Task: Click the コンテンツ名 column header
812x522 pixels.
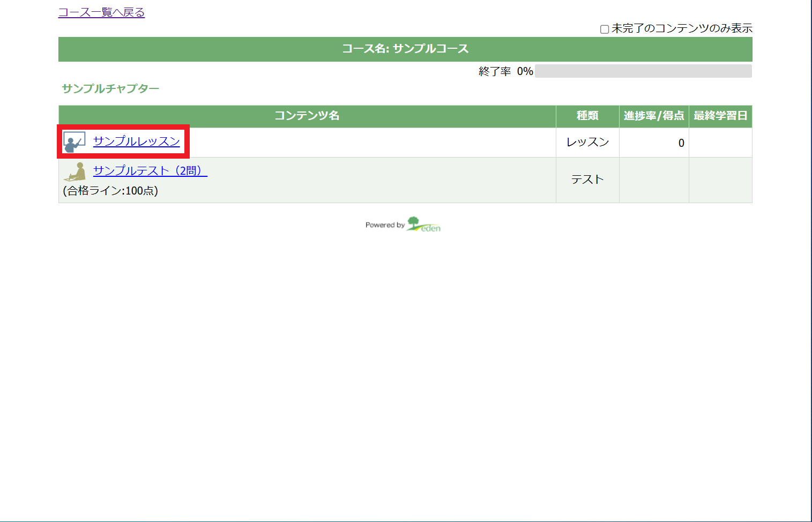Action: [x=307, y=116]
